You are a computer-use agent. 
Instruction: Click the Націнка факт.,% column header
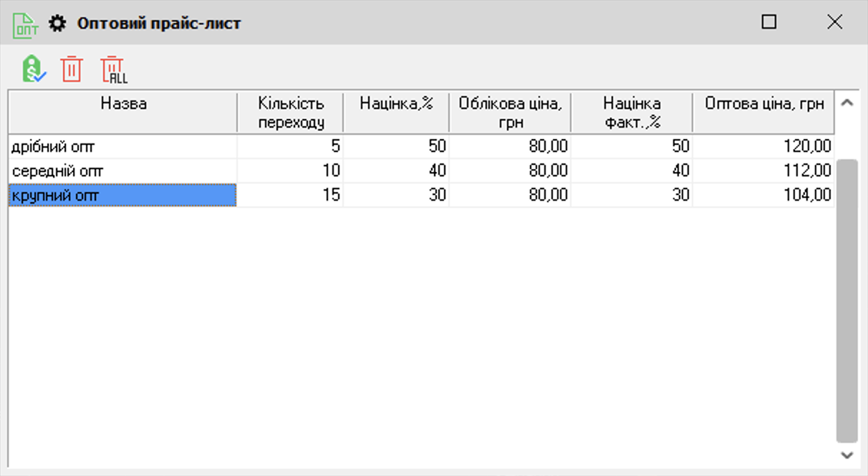632,110
